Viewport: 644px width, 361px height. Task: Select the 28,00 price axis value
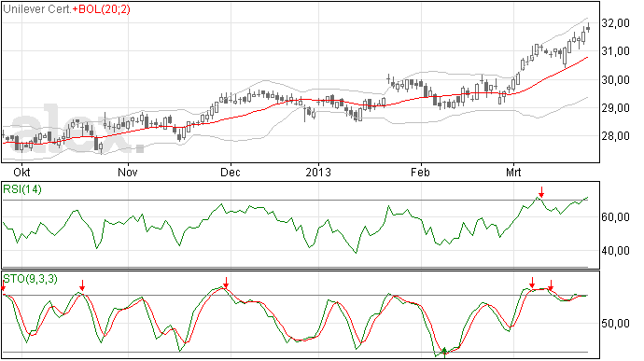click(x=615, y=136)
